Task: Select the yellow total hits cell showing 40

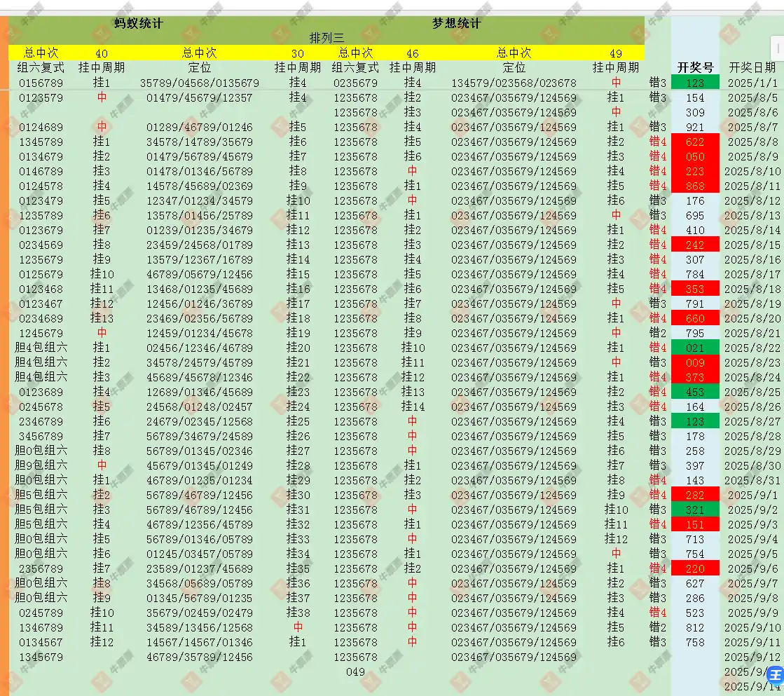Action: coord(102,53)
